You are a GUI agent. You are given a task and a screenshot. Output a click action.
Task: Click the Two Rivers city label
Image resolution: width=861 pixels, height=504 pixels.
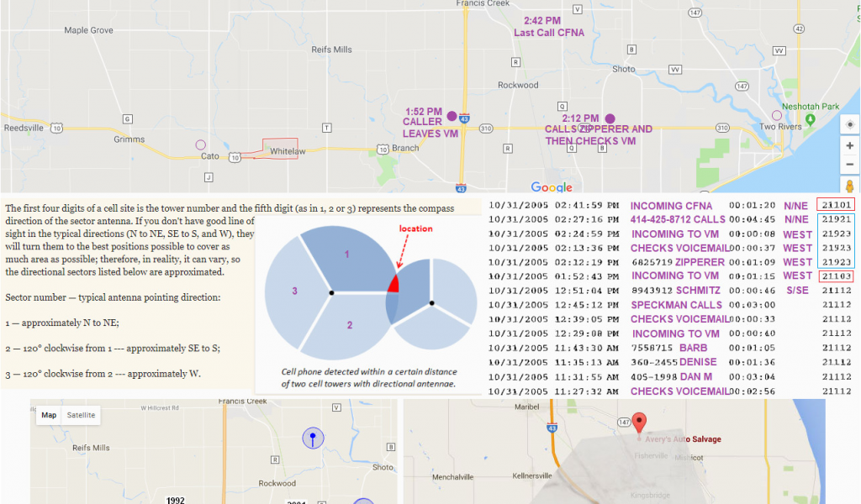(x=780, y=127)
